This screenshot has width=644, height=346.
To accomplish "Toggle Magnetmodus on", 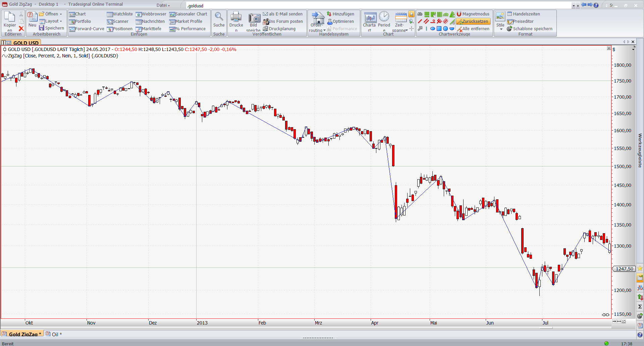I will 473,14.
